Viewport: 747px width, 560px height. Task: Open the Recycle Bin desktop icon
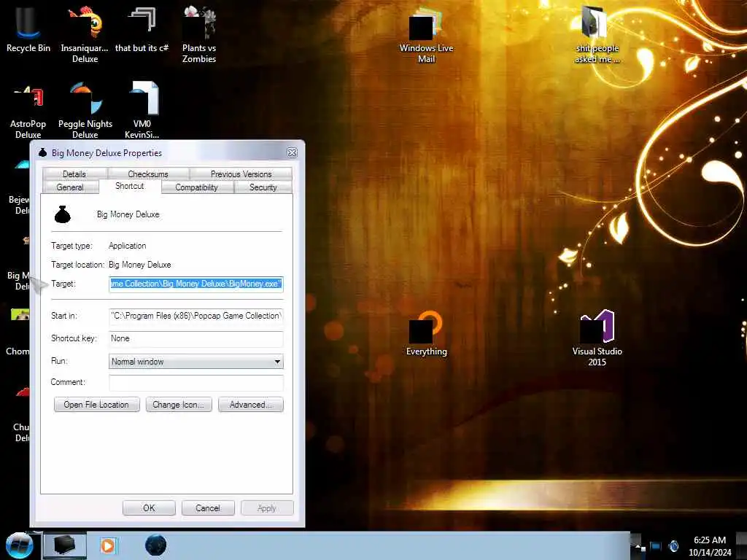(x=28, y=29)
